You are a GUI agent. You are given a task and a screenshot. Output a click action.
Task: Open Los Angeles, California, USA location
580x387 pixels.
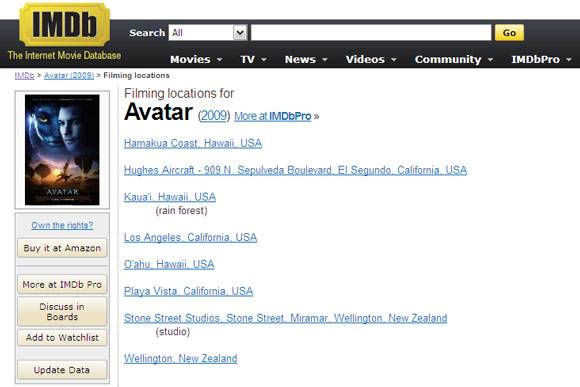point(190,237)
